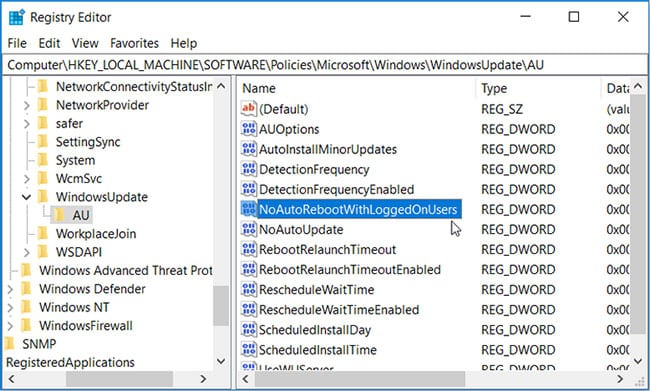Screen dimensions: 650x391
Task: Click the tree pane vertical scrollbar up arrow
Action: [x=221, y=86]
